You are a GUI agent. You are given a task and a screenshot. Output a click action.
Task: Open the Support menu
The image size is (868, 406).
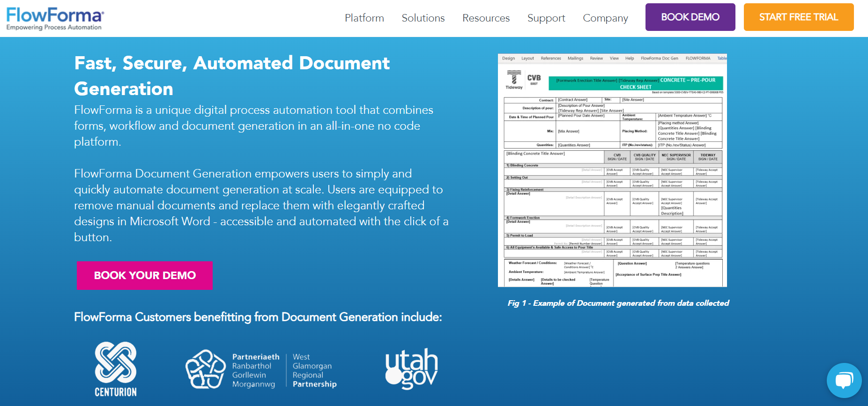point(546,18)
